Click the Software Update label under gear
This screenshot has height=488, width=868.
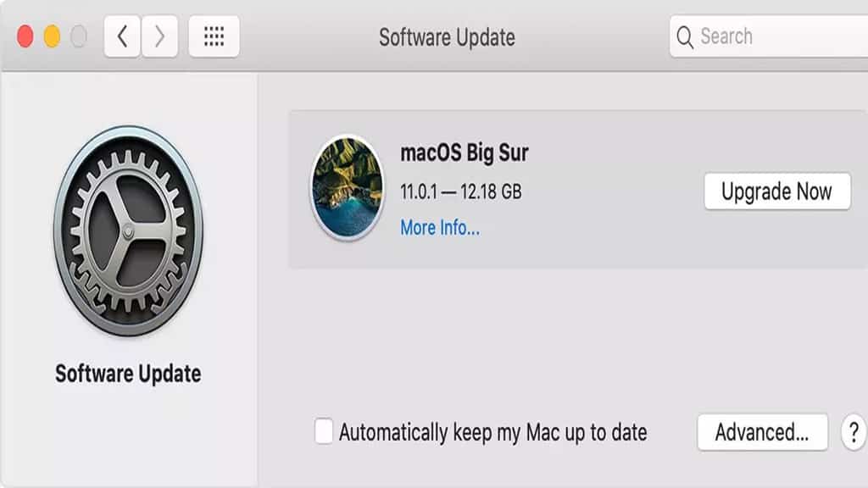pyautogui.click(x=128, y=374)
